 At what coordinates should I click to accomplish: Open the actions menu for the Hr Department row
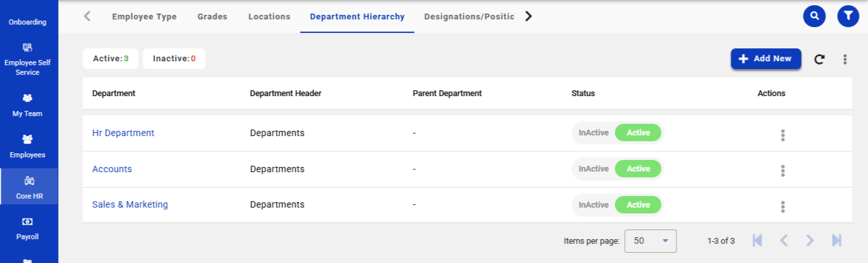point(783,135)
